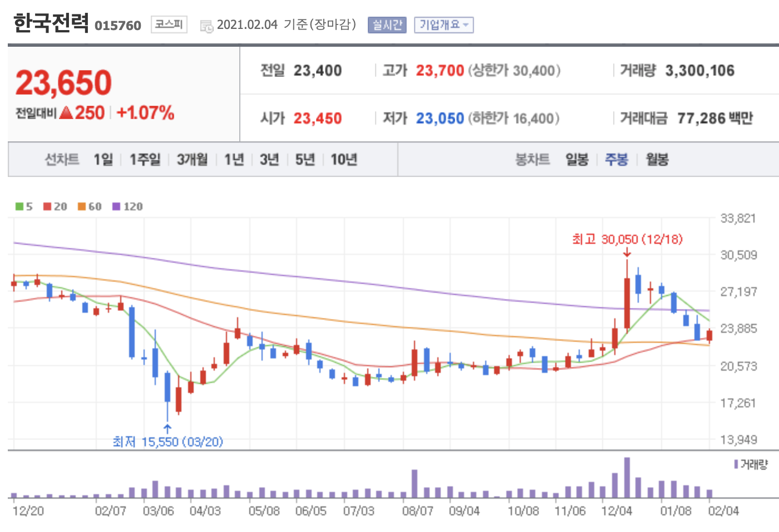Select the 1년 line chart tab

coord(234,160)
